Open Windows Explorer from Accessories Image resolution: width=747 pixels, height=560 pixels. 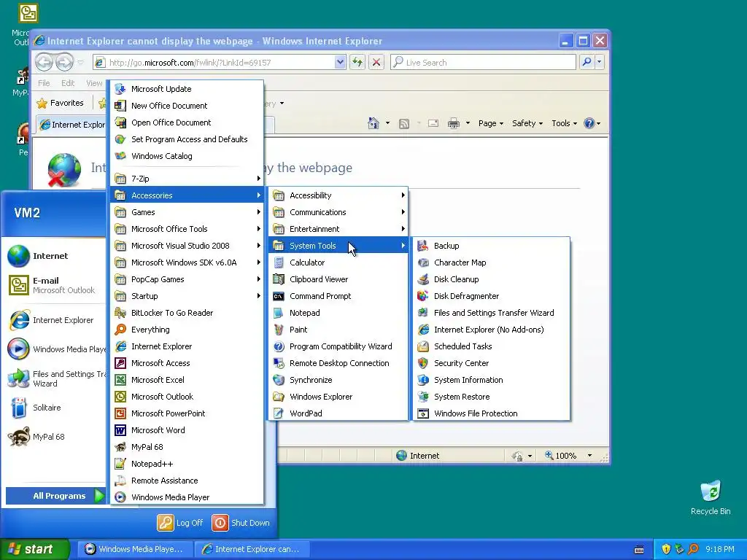coord(338,397)
